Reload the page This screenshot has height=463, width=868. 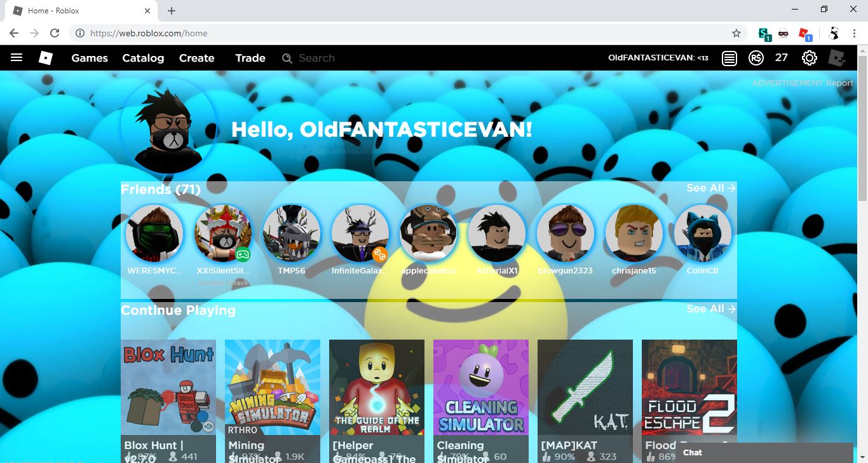(x=55, y=33)
